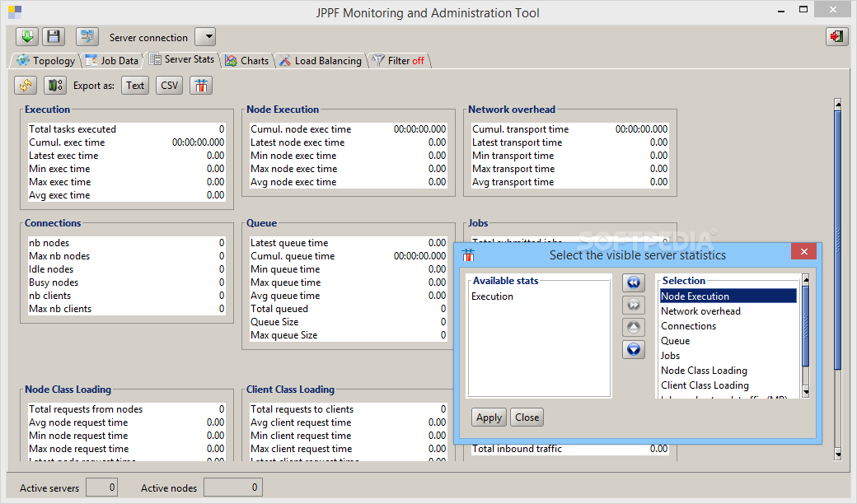The height and width of the screenshot is (504, 857).
Task: Click the dialog title bar icon
Action: point(468,255)
